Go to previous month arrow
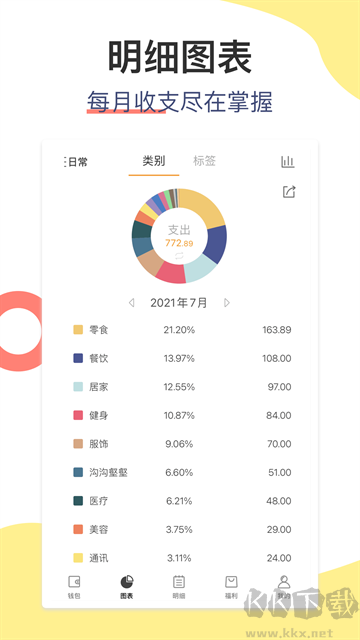 point(131,302)
